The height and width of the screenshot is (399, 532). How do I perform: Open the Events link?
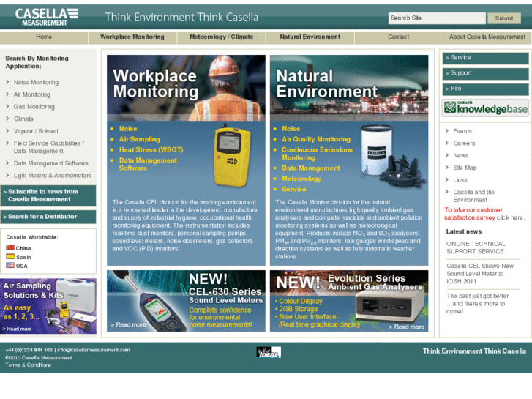(x=462, y=131)
